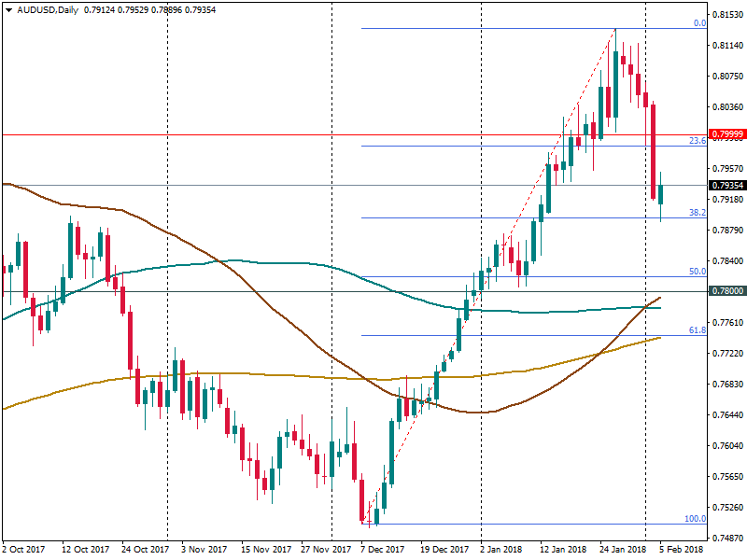Select the red 0.79999 price label
This screenshot has height=560, width=747.
click(726, 134)
